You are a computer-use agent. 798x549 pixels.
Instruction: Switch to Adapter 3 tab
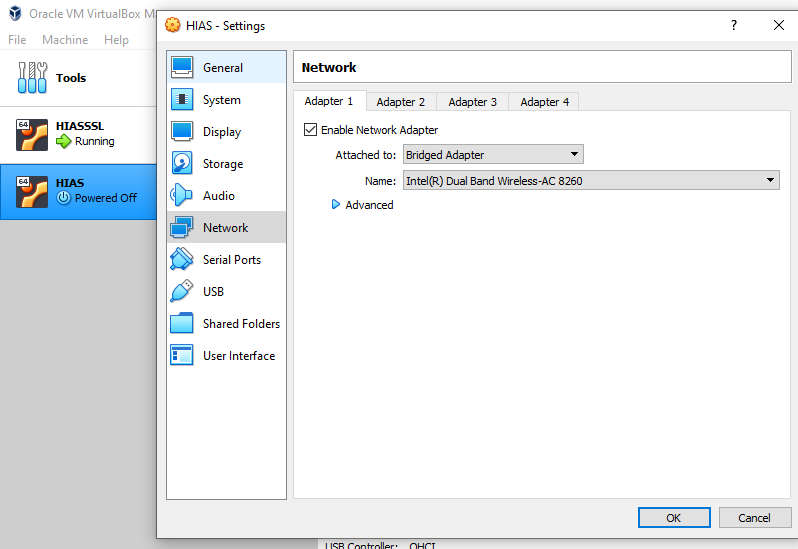472,102
